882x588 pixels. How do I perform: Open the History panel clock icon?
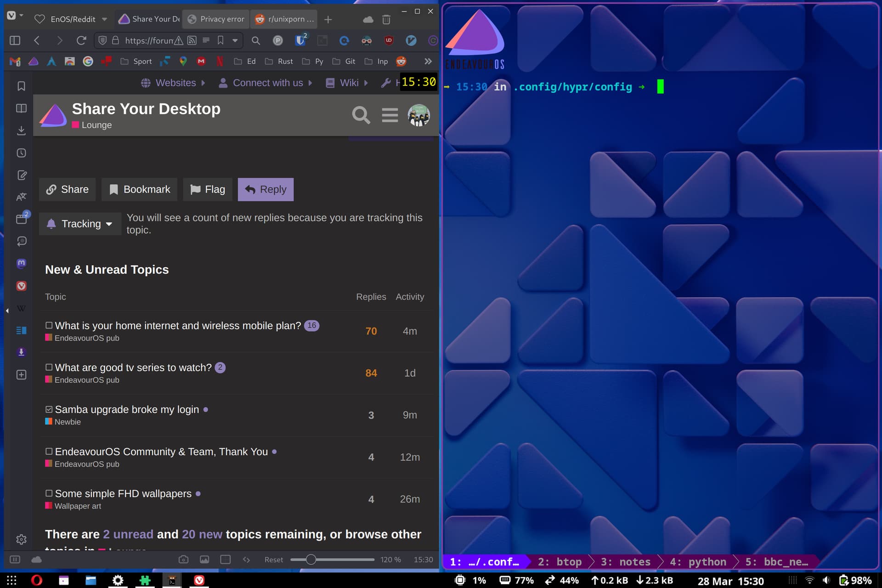[21, 153]
